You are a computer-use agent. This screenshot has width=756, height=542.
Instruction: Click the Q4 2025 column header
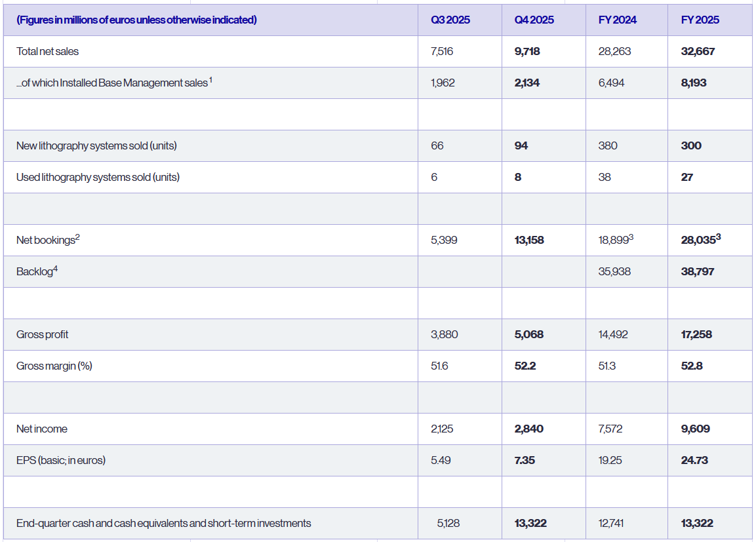click(534, 20)
